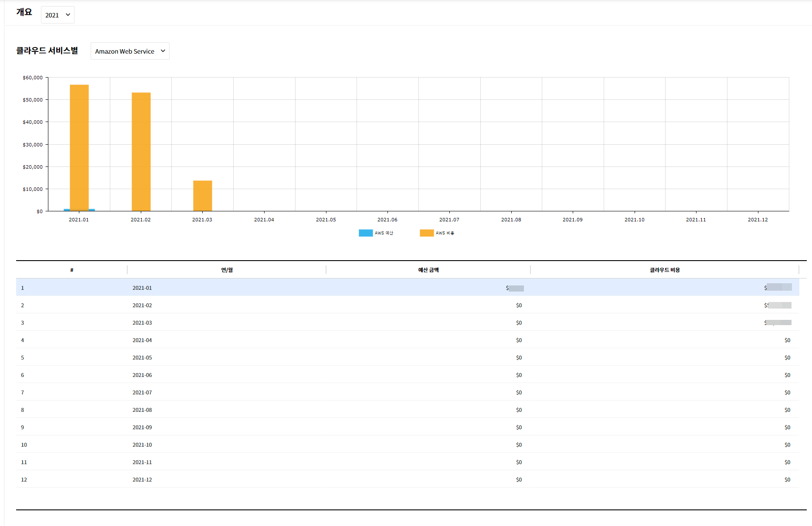Image resolution: width=812 pixels, height=526 pixels.
Task: Click cloud cost cell for 2021-09
Action: pos(787,427)
